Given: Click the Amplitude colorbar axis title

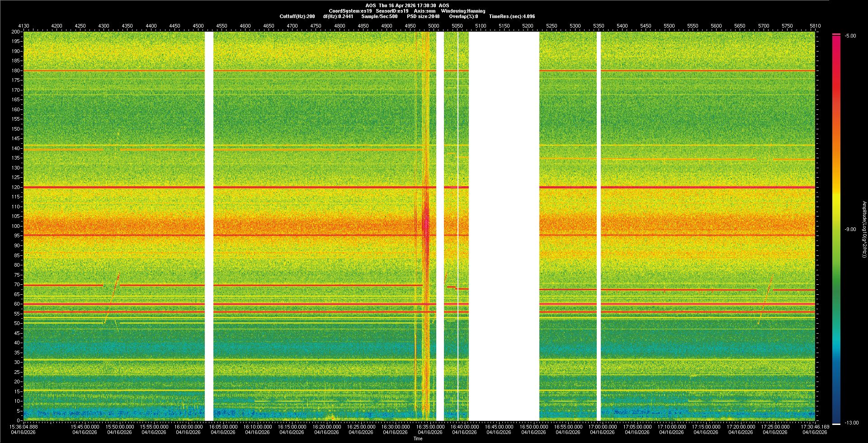Looking at the screenshot, I should [864, 229].
